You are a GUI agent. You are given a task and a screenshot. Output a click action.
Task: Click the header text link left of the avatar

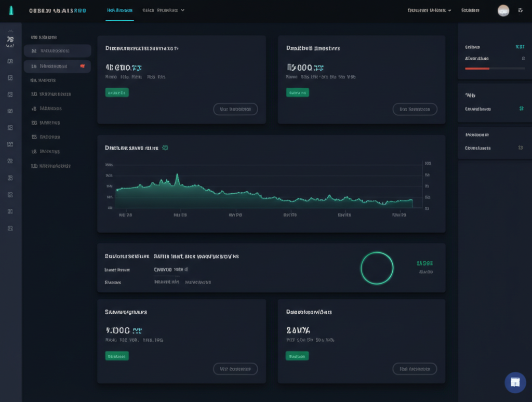[x=470, y=10]
